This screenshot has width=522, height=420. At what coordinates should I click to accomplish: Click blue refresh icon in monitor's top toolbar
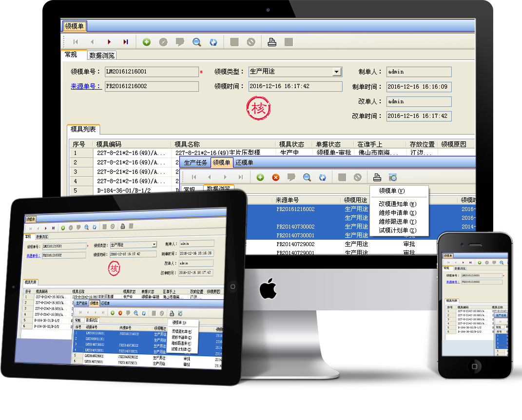coord(213,42)
